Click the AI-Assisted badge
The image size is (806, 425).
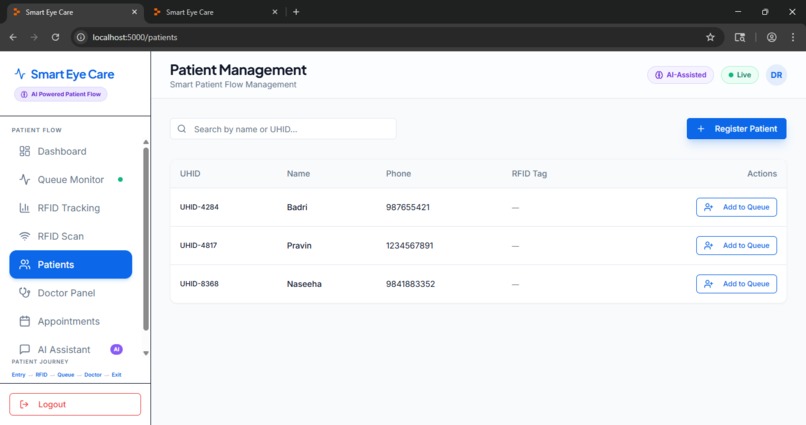point(680,75)
